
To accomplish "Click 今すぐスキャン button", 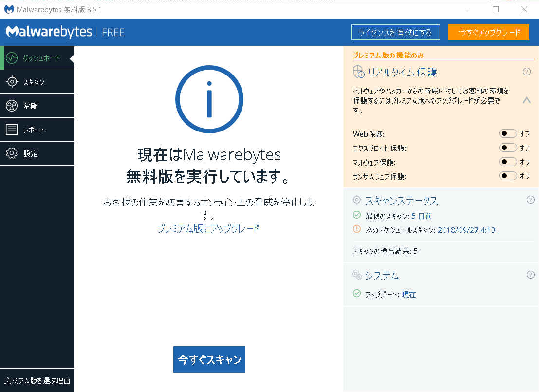I will coord(209,359).
